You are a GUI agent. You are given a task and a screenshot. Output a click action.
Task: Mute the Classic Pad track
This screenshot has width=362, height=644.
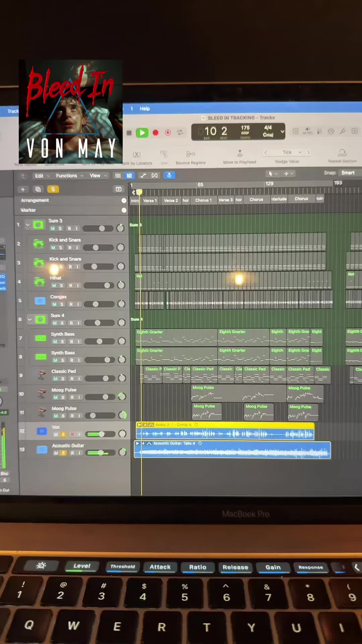click(55, 379)
